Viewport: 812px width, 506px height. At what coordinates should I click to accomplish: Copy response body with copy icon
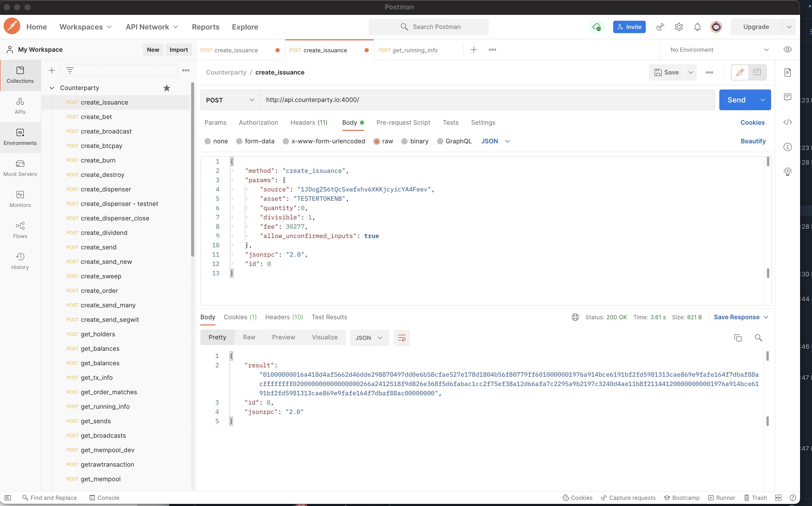pos(738,338)
